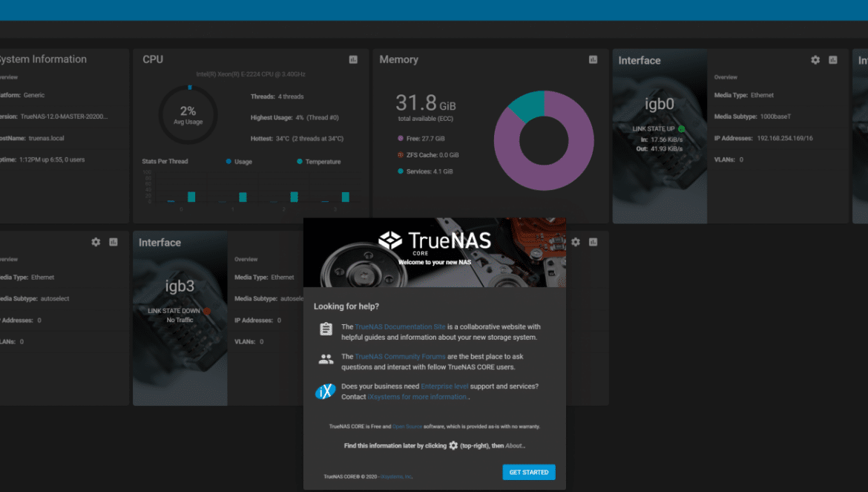Click the red link state indicator on igb3
This screenshot has height=492, width=868.
(207, 311)
